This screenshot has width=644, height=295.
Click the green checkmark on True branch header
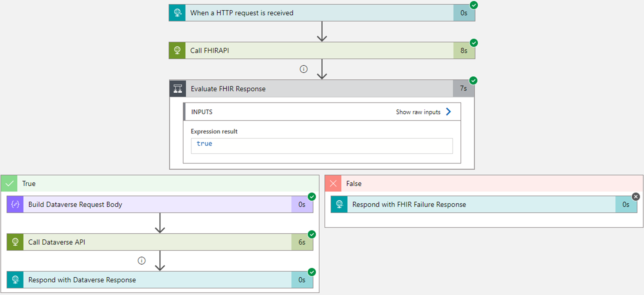(9, 183)
